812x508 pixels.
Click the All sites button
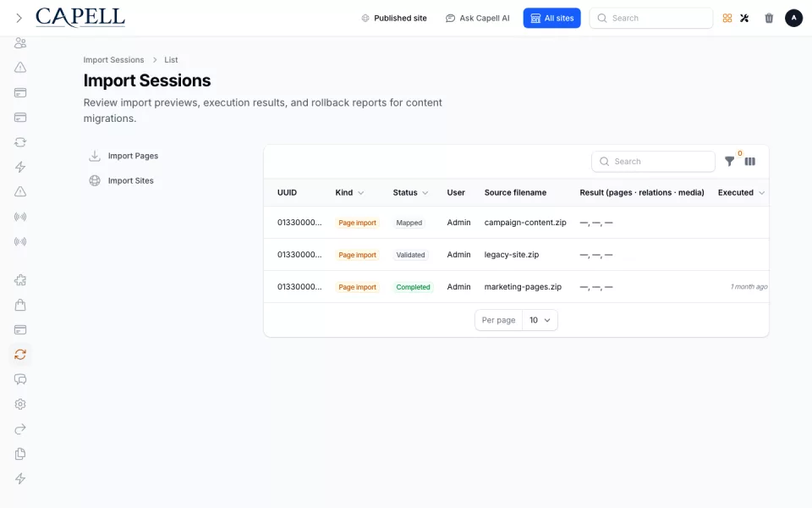(x=551, y=18)
